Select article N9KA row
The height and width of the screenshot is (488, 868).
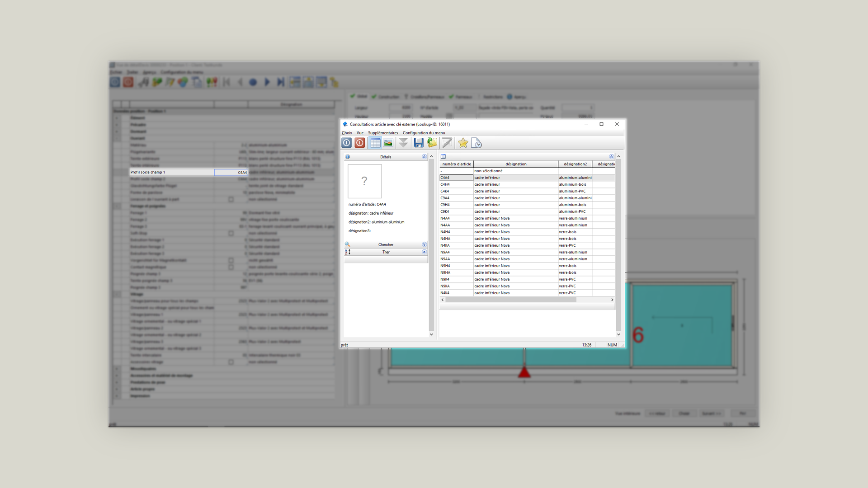(527, 286)
